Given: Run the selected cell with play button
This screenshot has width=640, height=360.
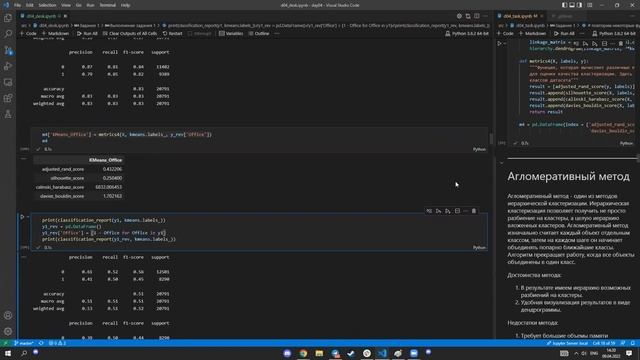Looking at the screenshot, I should point(22,217).
